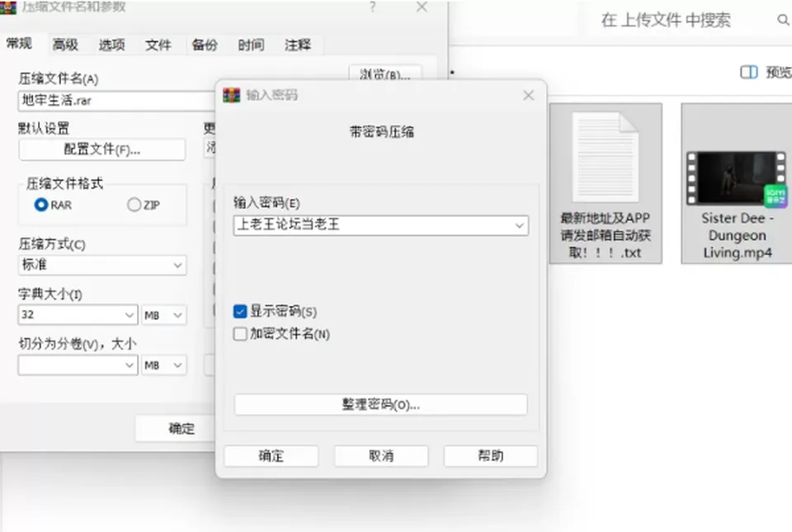Close the 输入密码 dialog
The height and width of the screenshot is (532, 792).
[528, 95]
